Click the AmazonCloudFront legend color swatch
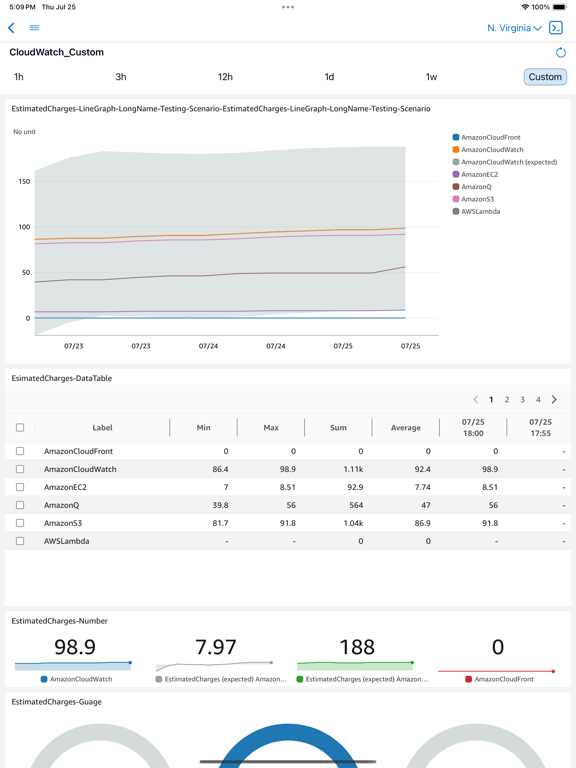Screen dimensions: 576x768 click(456, 138)
